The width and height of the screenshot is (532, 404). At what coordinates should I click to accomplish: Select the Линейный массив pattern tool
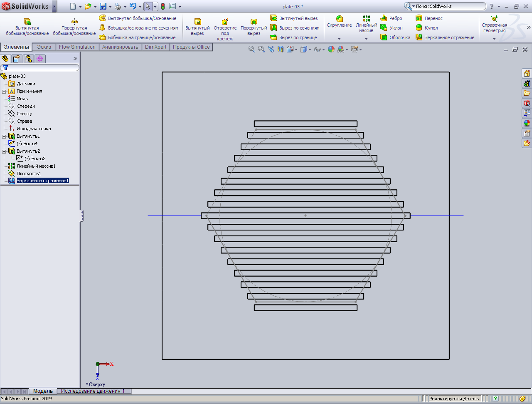tap(366, 24)
